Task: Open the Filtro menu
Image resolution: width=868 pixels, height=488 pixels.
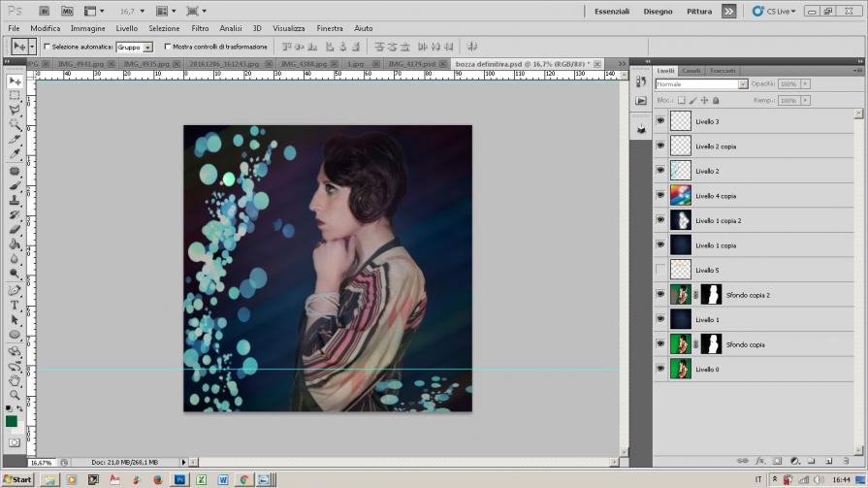Action: 200,29
